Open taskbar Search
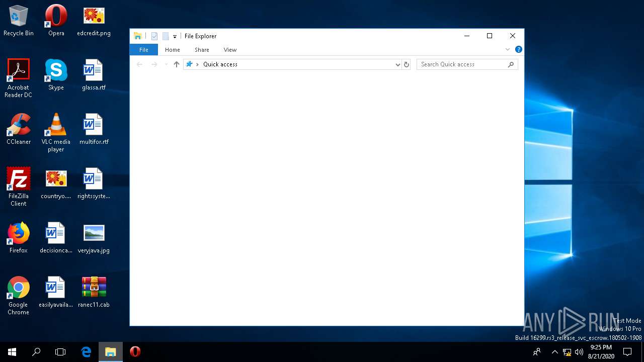Screen dimensions: 644x362 coord(36,352)
